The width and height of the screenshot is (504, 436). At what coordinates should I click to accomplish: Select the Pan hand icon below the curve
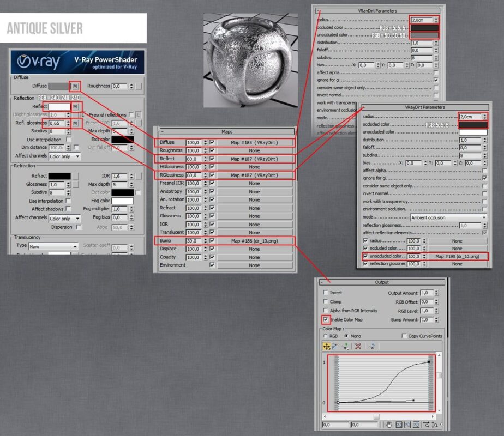point(389,424)
